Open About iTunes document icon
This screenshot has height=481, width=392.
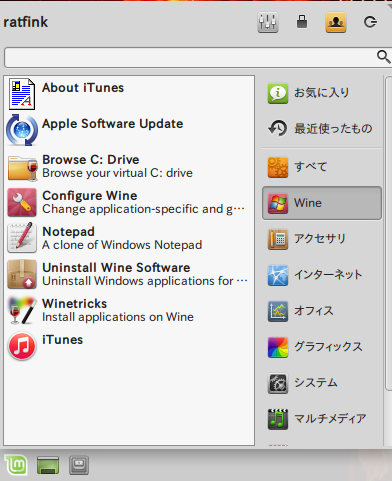(x=22, y=94)
